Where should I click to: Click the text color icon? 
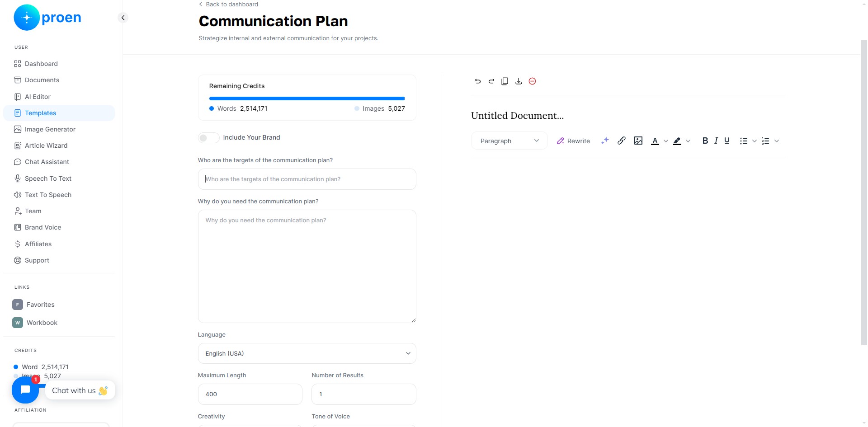[x=655, y=141]
